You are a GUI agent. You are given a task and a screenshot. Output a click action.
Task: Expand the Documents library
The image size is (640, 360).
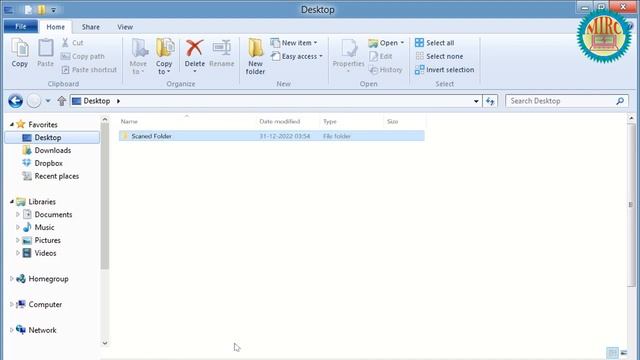click(18, 214)
